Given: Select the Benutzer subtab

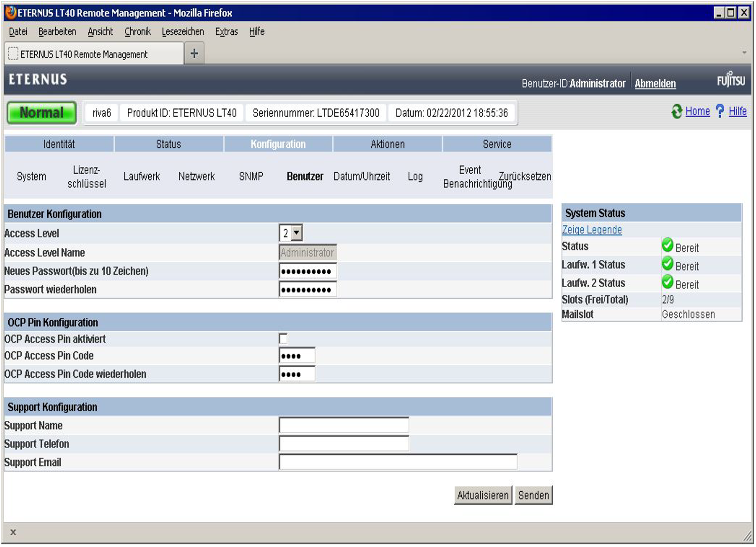Looking at the screenshot, I should point(305,176).
